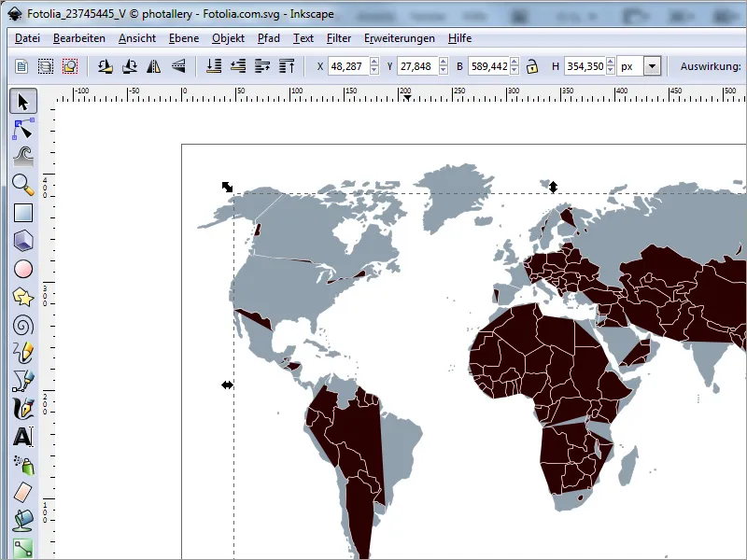Select the Spiral tool
The height and width of the screenshot is (560, 747).
(22, 325)
